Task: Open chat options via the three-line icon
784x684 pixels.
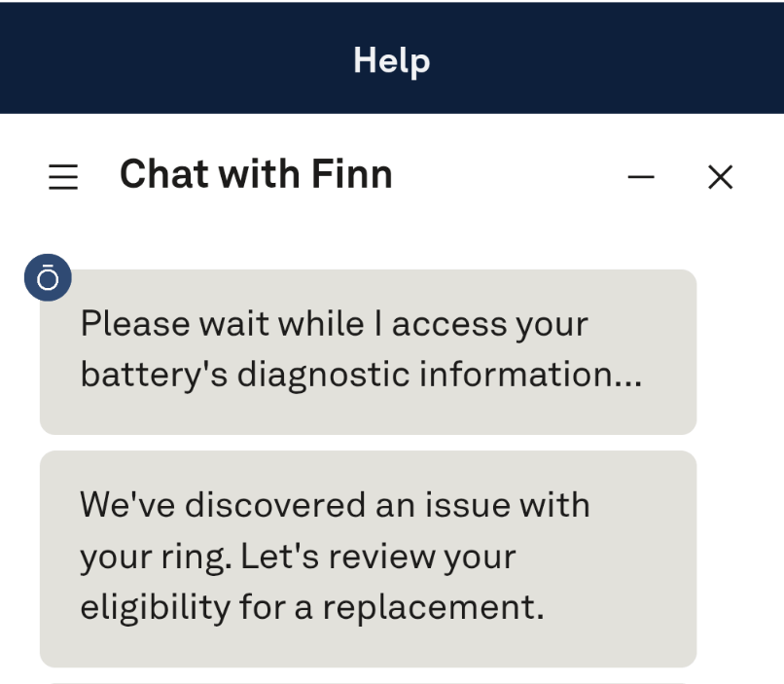Action: pos(63,176)
